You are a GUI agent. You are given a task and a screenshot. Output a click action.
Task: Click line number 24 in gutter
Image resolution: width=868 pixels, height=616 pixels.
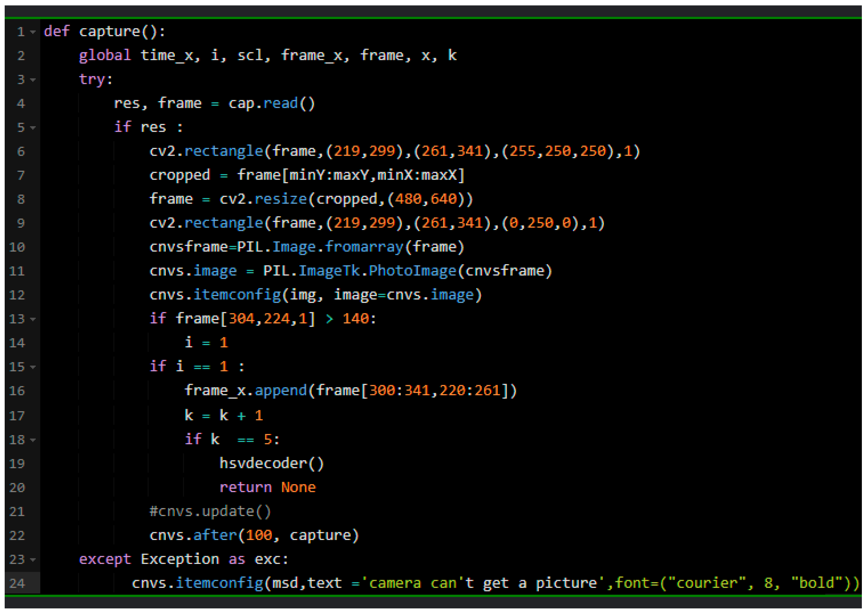[x=17, y=583]
